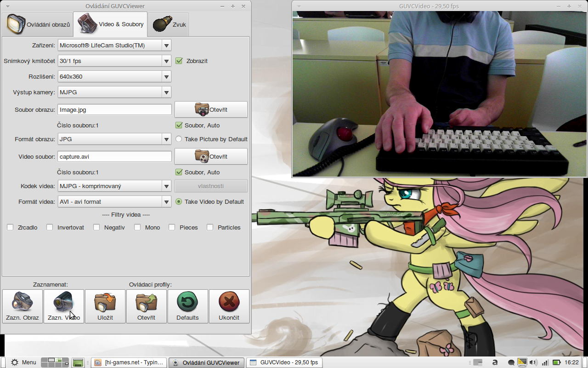This screenshot has height=368, width=588.
Task: Click the workspace switcher in taskbar
Action: coord(55,362)
